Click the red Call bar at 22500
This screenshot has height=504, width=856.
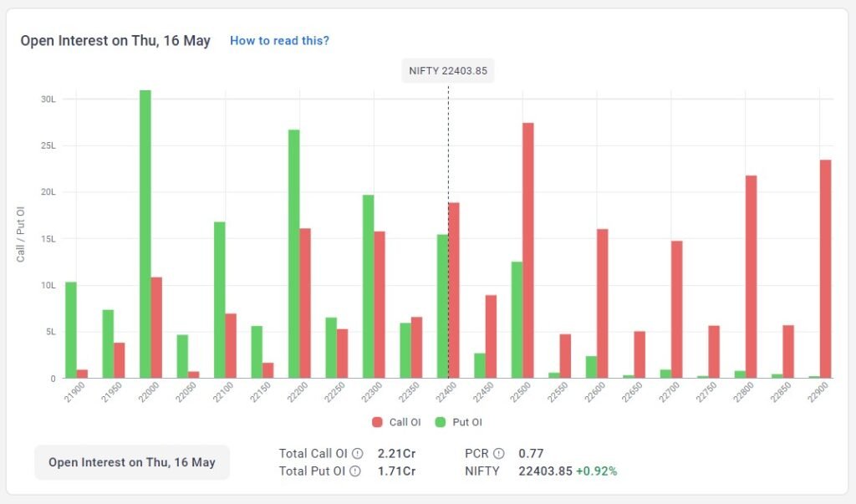[x=528, y=251]
